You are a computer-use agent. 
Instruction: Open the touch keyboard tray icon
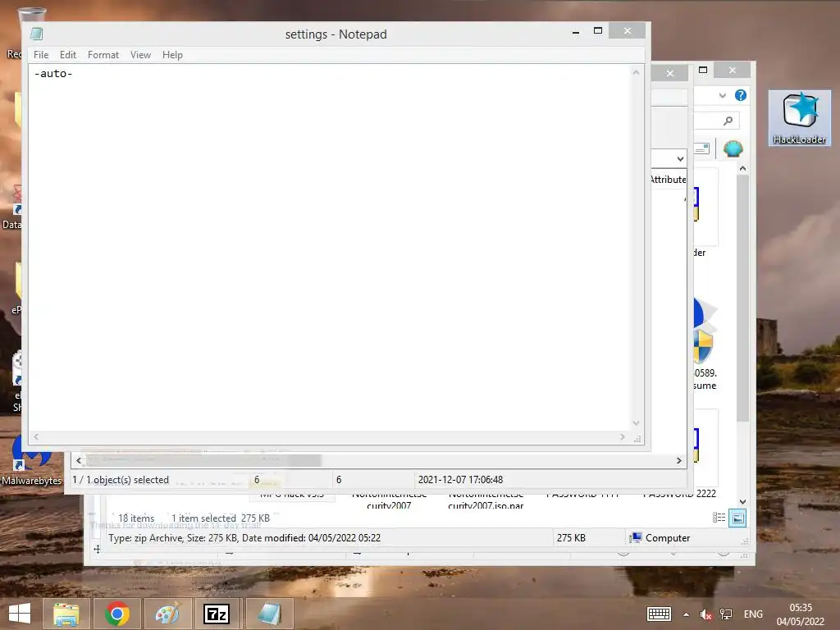(x=659, y=614)
